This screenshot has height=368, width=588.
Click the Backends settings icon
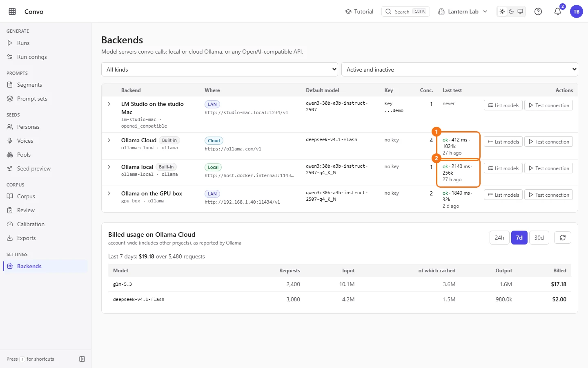(x=10, y=266)
